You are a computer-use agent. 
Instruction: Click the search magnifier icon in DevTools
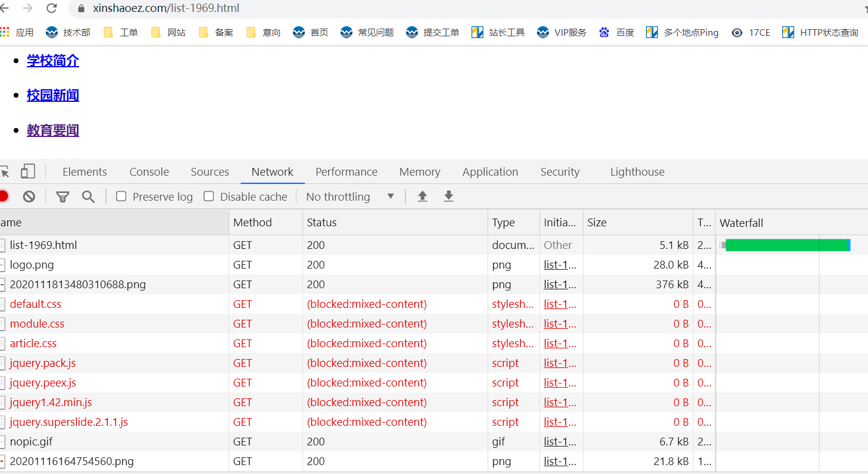[x=88, y=197]
